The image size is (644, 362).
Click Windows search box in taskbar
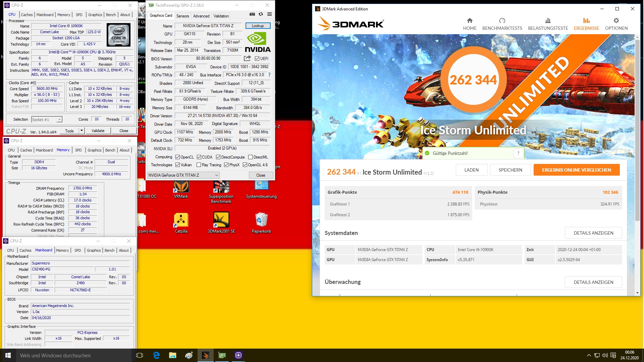tap(74, 355)
